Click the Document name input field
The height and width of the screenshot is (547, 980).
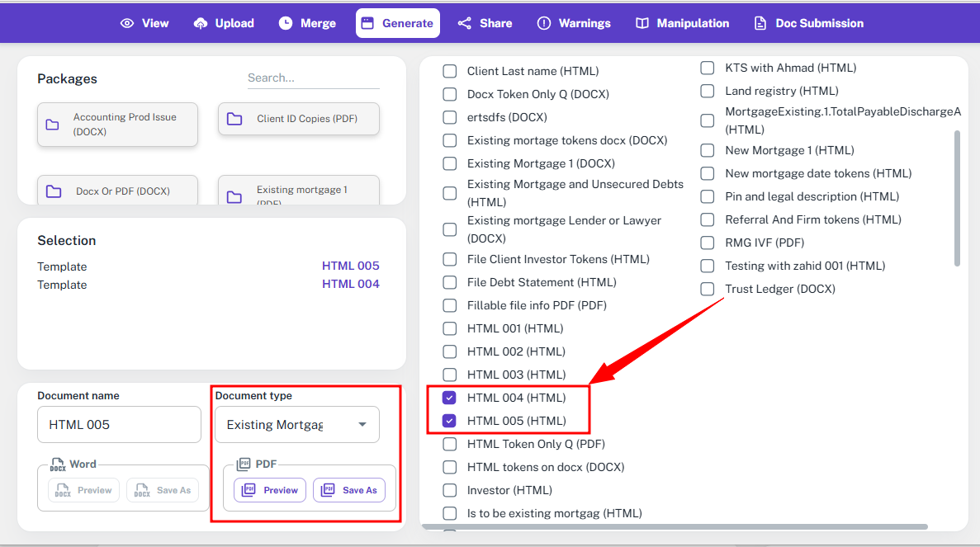[119, 425]
